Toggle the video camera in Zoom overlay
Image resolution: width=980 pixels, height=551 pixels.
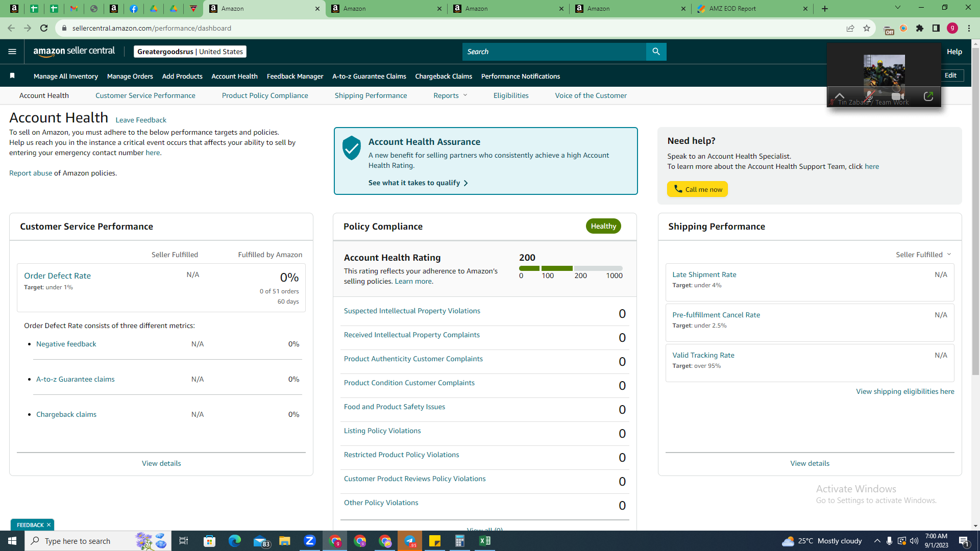pos(897,96)
